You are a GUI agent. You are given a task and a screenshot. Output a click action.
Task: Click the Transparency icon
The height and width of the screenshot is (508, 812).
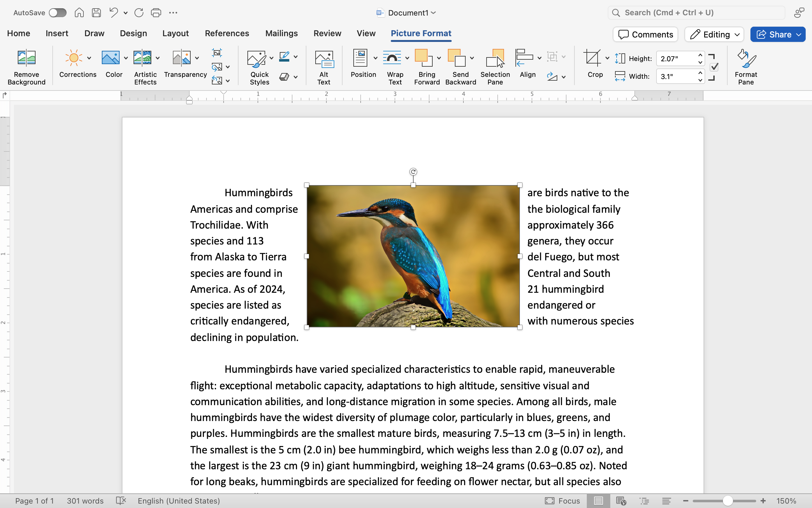click(181, 57)
